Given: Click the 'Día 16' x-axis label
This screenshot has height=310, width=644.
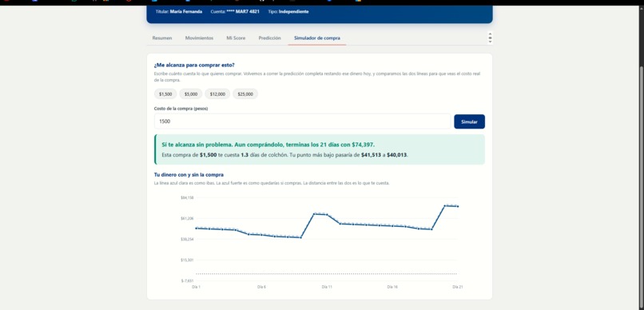Looking at the screenshot, I should (x=392, y=287).
